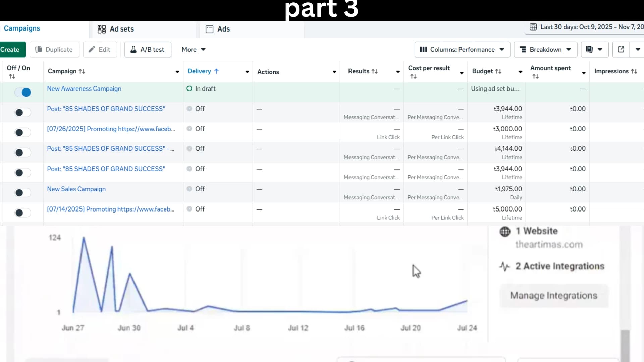Click the Ads tab window icon
Image resolution: width=644 pixels, height=362 pixels.
(x=210, y=29)
